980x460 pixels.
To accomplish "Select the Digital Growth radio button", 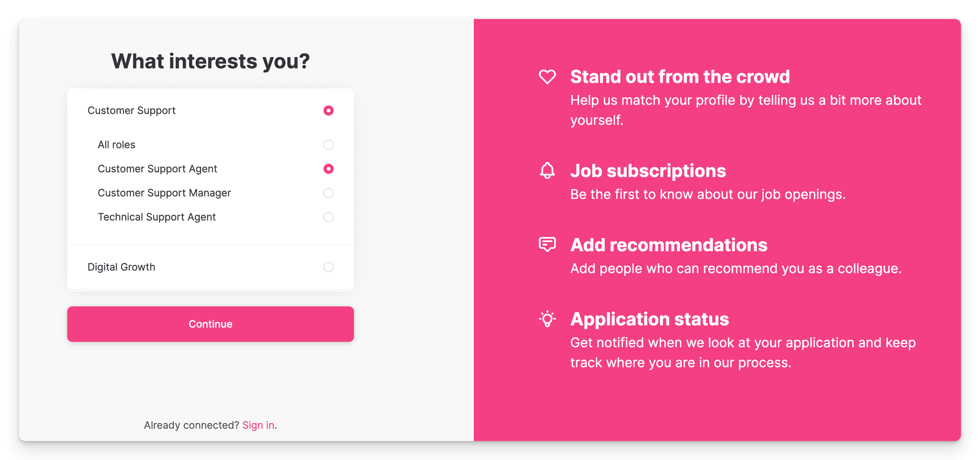I will pos(328,267).
